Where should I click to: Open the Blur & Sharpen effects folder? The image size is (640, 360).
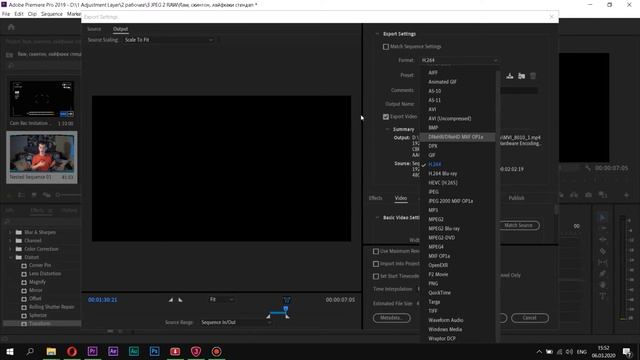point(40,232)
